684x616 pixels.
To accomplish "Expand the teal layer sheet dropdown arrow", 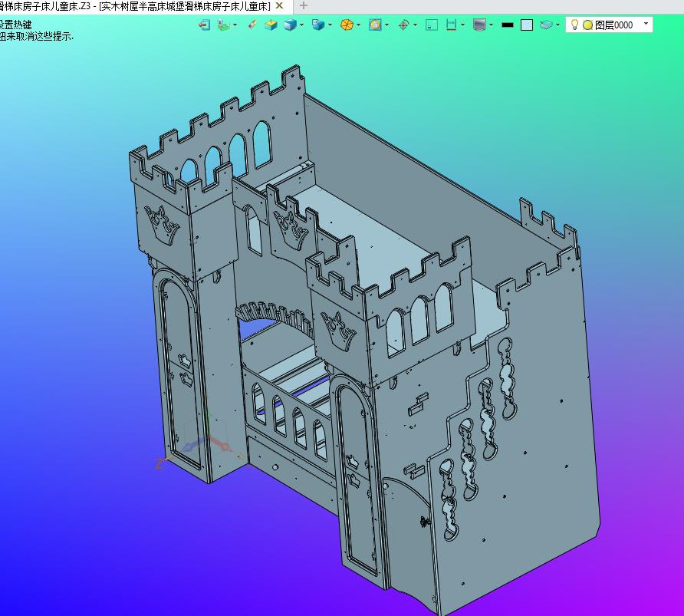I will pyautogui.click(x=557, y=25).
